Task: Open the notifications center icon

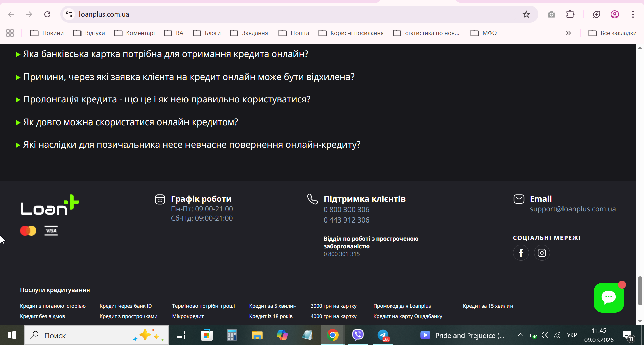Action: (629, 335)
